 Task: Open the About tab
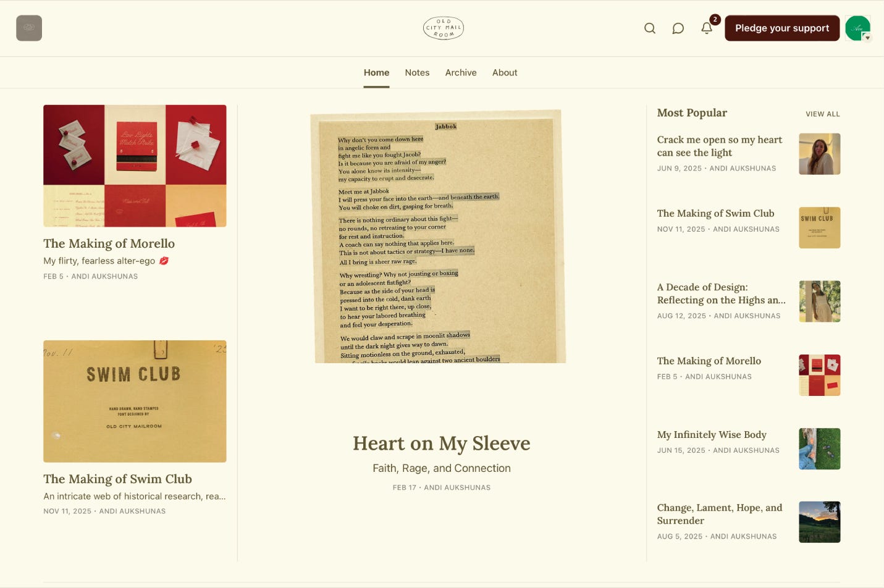[505, 72]
